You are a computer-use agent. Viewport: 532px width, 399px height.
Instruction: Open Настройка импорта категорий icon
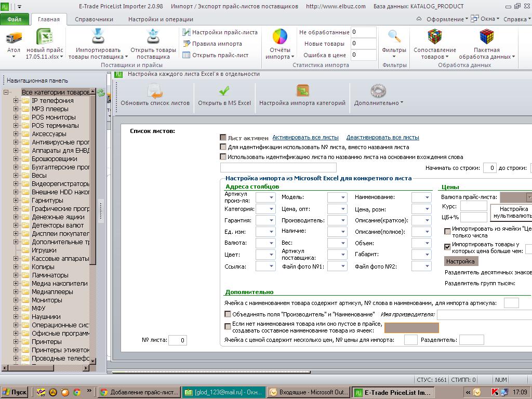pyautogui.click(x=302, y=91)
